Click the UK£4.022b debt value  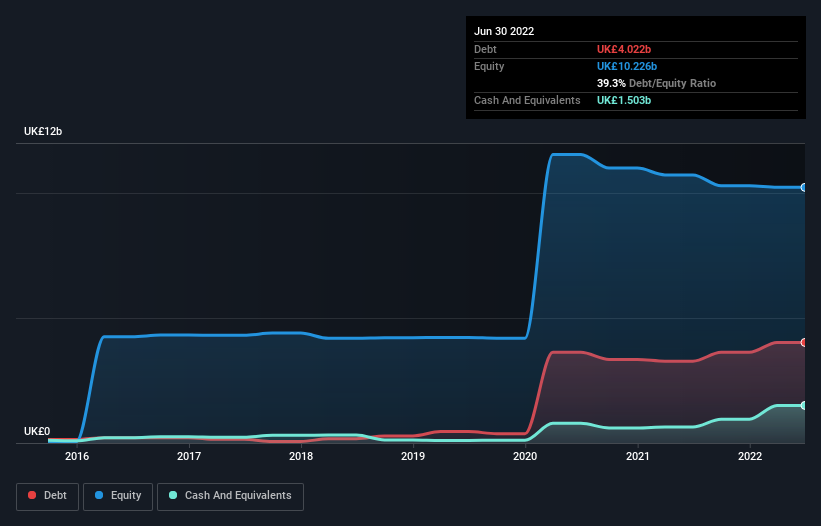click(624, 49)
